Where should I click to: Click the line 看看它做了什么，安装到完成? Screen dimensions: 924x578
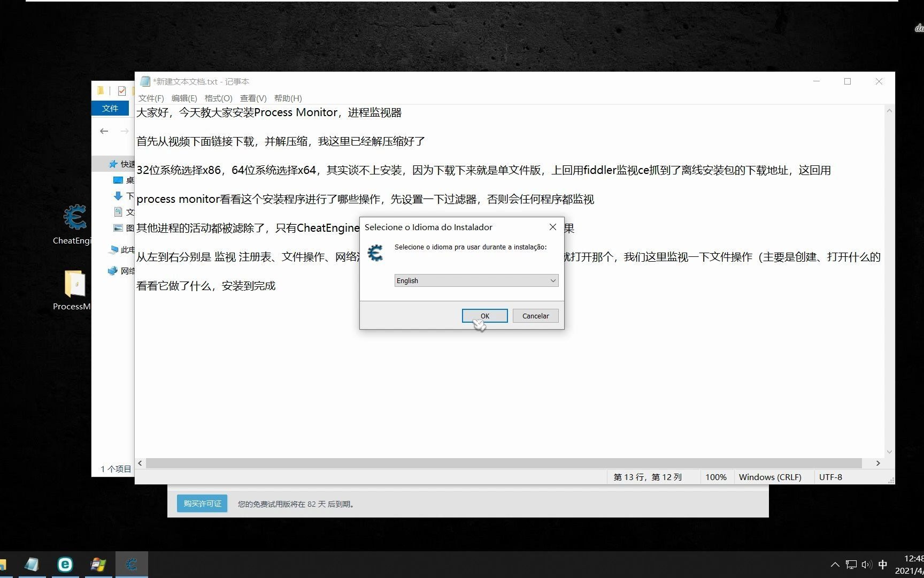[x=206, y=286]
